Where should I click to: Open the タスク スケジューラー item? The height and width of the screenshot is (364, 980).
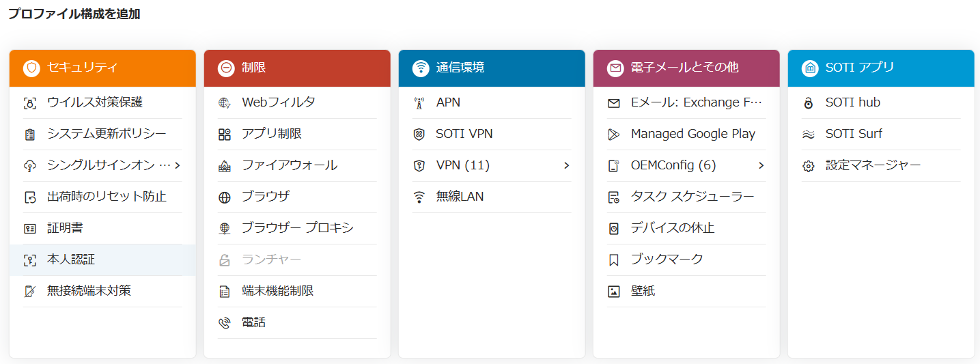tap(686, 197)
